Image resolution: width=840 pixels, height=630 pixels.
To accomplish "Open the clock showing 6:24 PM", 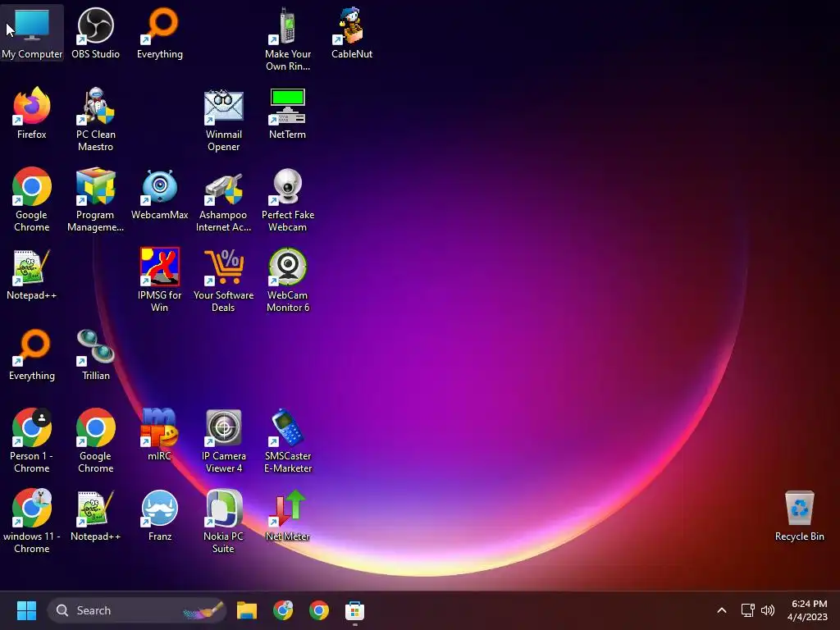I will (x=809, y=610).
